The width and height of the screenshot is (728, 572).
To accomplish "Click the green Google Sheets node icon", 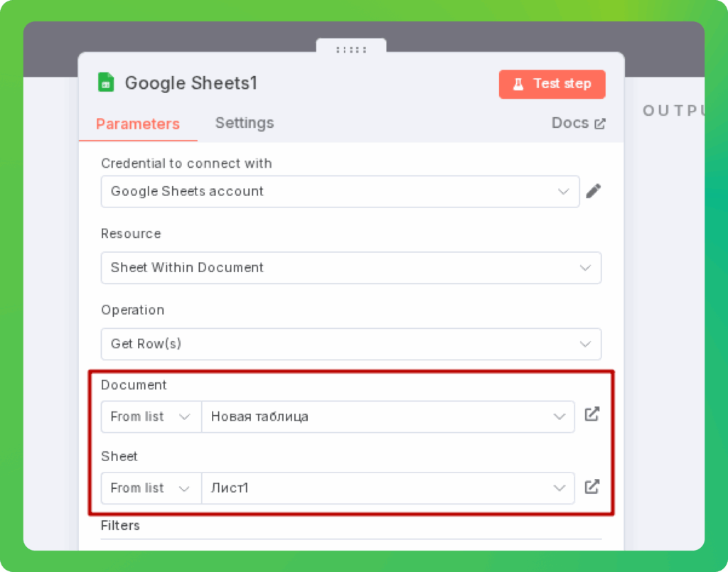I will (x=106, y=82).
